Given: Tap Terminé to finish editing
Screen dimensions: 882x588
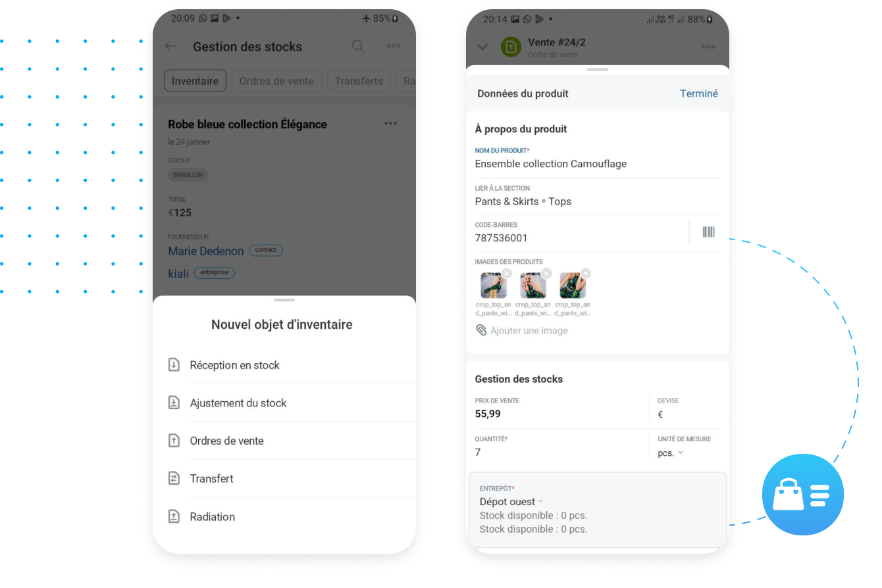Looking at the screenshot, I should (x=699, y=93).
